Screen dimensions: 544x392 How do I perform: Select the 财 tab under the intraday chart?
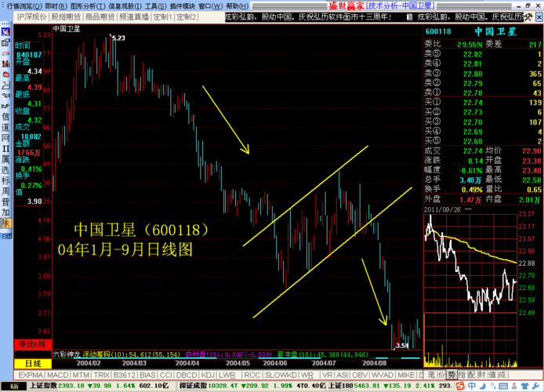point(481,375)
